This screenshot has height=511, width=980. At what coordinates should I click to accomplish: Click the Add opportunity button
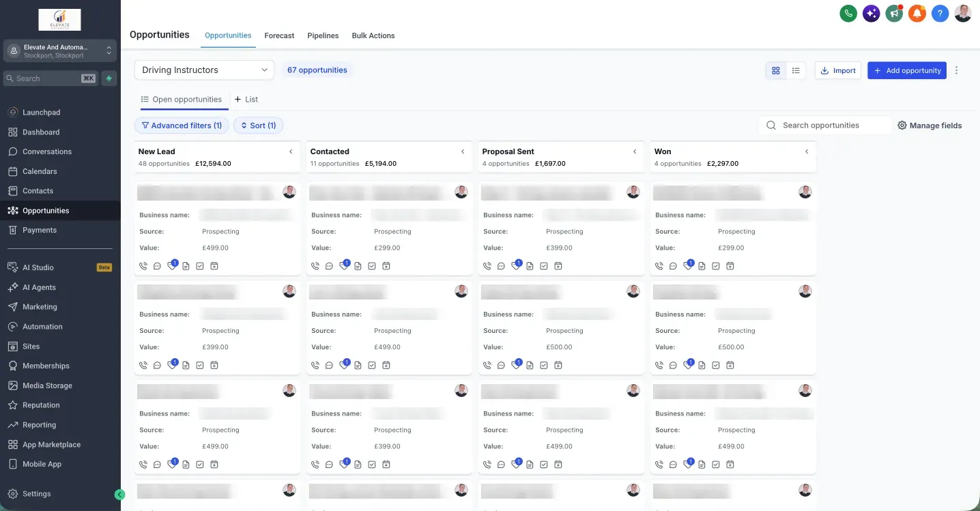(x=907, y=70)
